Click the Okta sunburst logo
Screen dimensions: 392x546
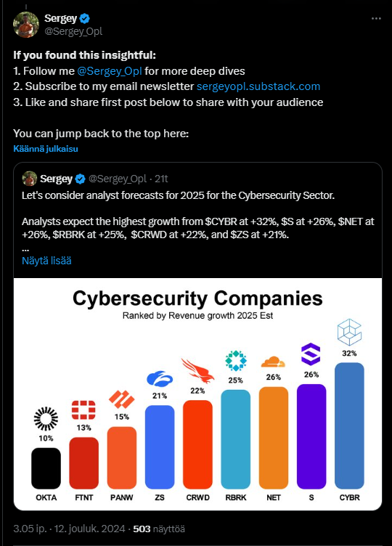click(x=46, y=419)
